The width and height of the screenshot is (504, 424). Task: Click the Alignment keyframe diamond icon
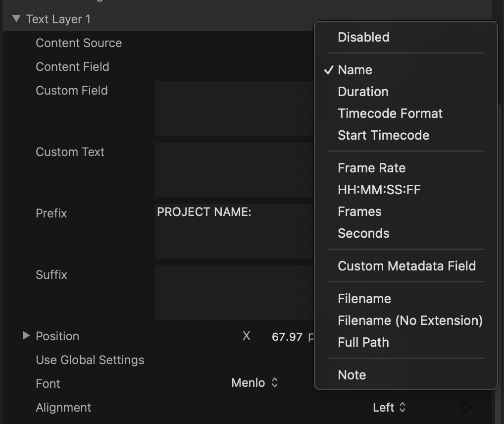click(x=465, y=407)
